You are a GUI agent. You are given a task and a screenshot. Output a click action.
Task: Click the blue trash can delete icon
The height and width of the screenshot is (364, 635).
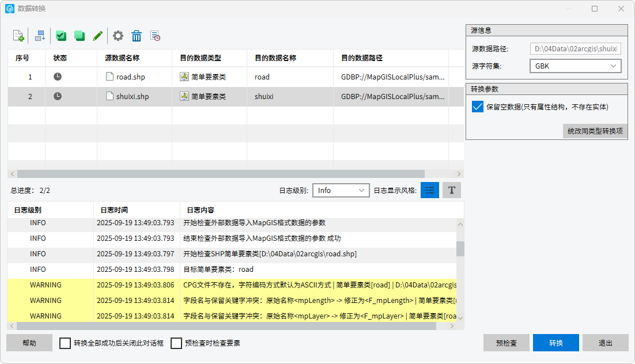tap(137, 36)
